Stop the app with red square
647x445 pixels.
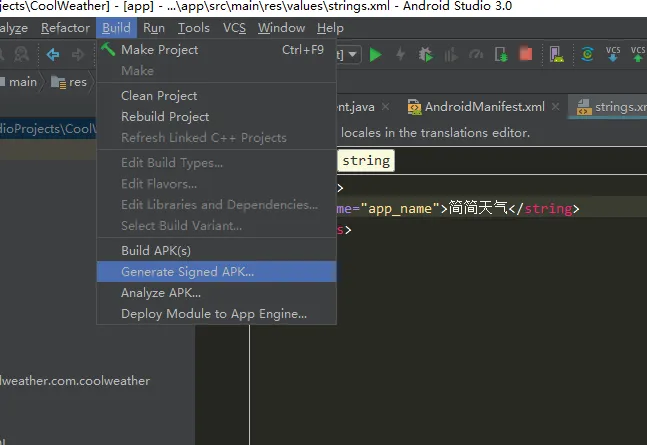coord(526,54)
